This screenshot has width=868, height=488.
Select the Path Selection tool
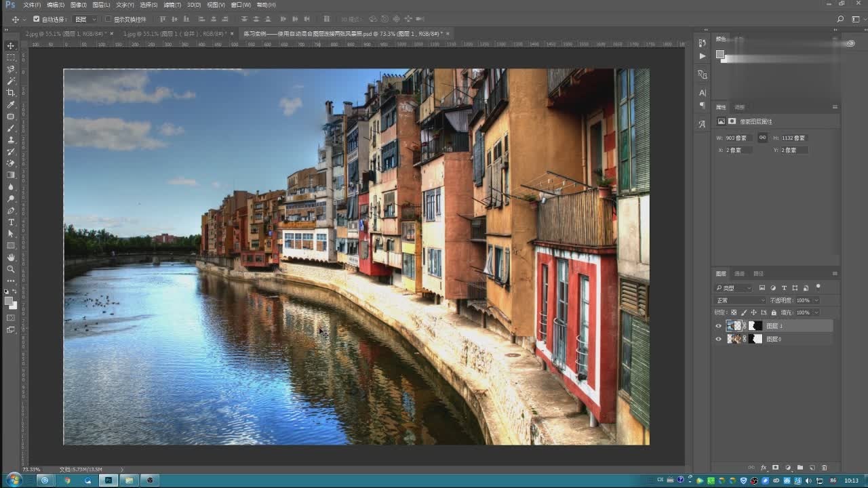pos(11,233)
